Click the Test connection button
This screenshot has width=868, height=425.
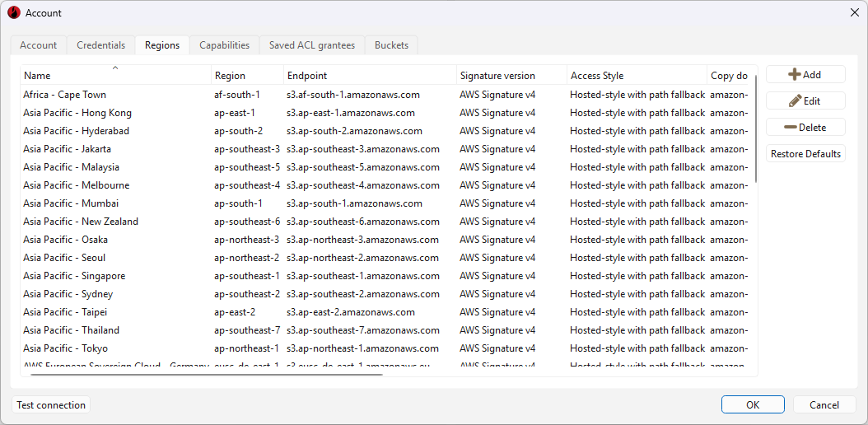[x=51, y=405]
